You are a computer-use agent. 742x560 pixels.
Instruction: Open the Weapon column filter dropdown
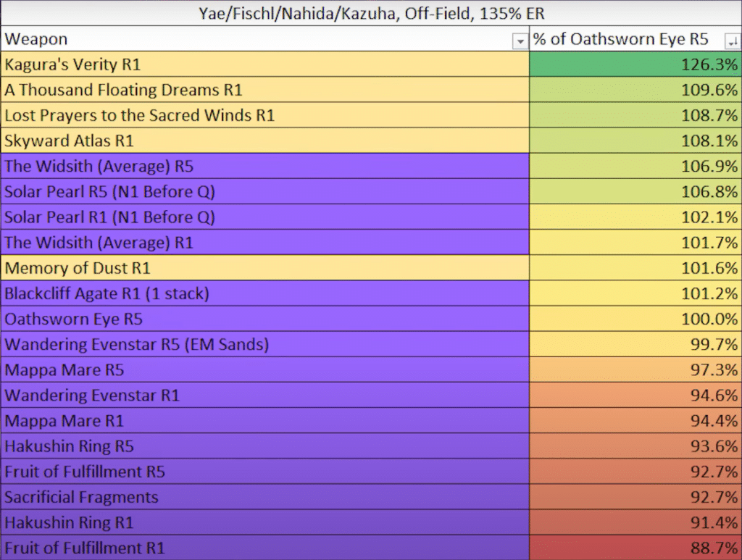tap(520, 41)
